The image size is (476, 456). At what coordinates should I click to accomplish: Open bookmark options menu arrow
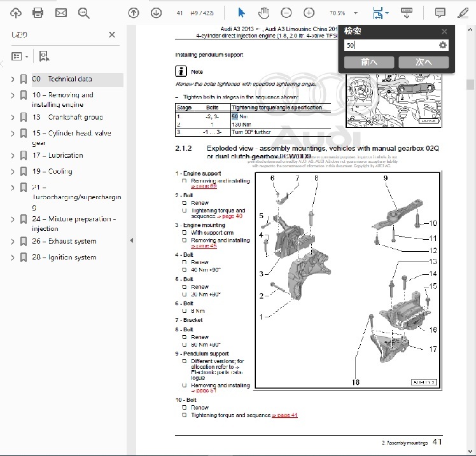[x=27, y=57]
